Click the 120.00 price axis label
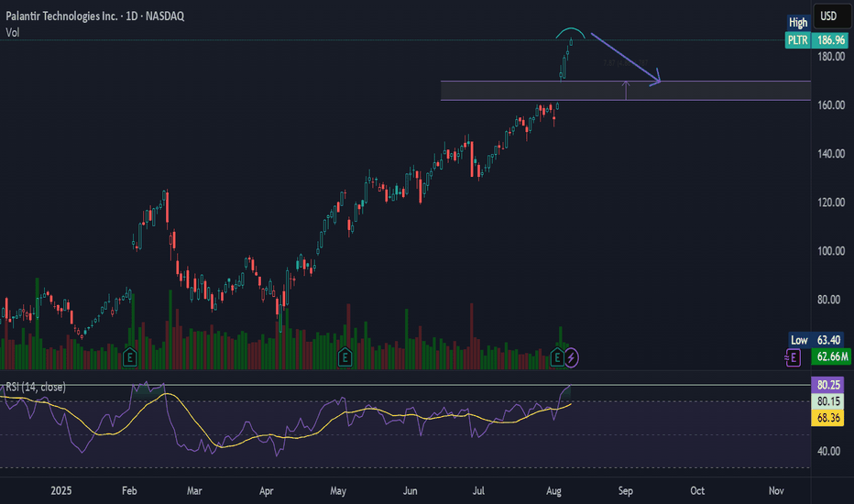The image size is (854, 504). [830, 203]
